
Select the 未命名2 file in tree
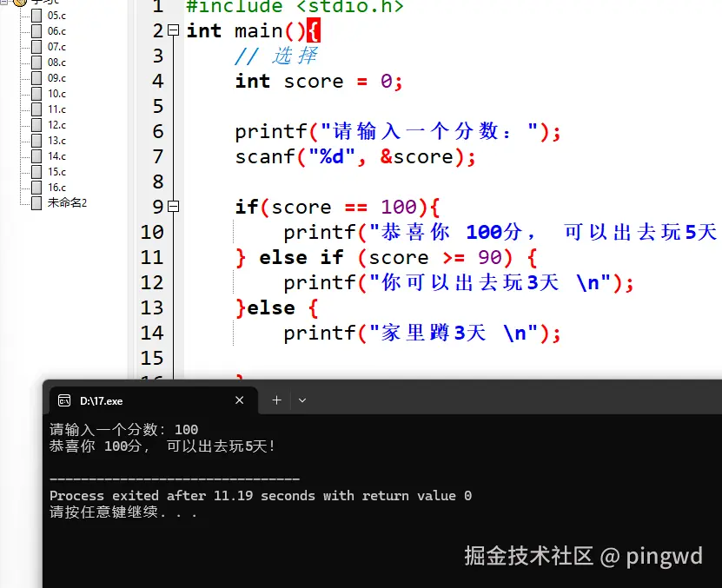tap(67, 202)
